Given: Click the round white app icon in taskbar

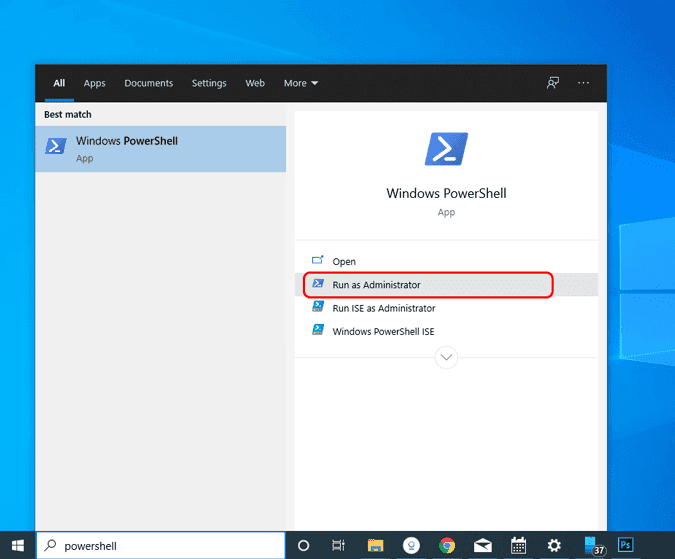Looking at the screenshot, I should point(411,546).
